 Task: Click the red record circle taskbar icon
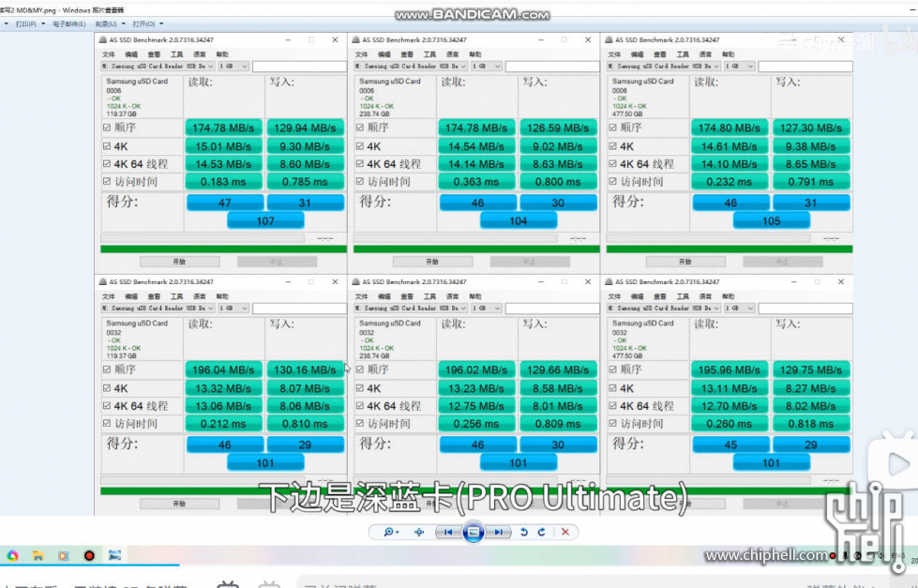[x=89, y=555]
